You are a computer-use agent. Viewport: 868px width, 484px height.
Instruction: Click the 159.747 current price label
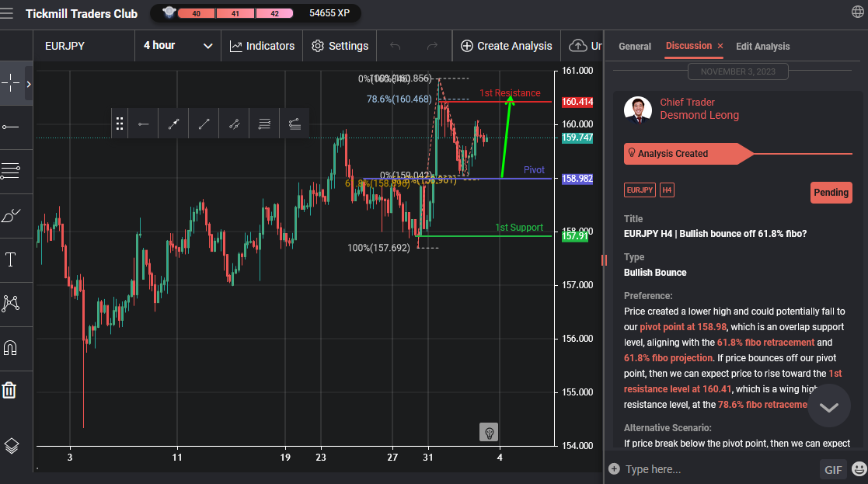[577, 138]
